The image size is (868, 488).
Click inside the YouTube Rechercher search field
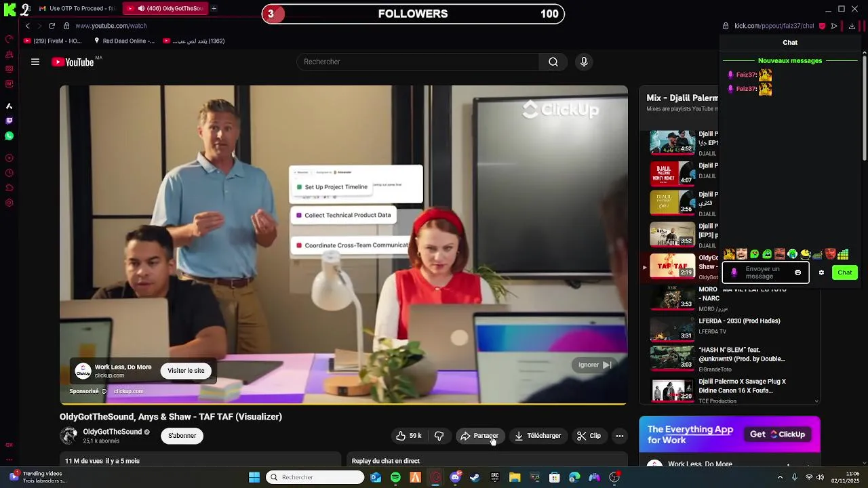tap(418, 62)
